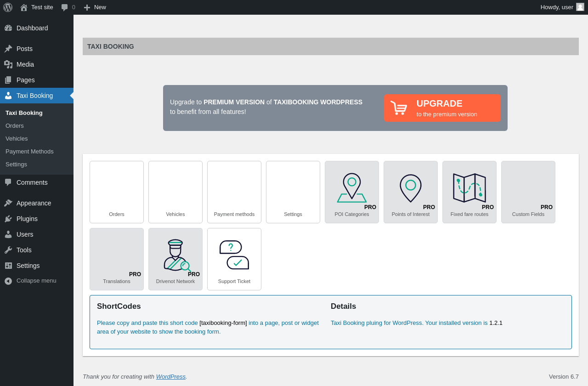Click the POI Categories map pin icon
This screenshot has width=588, height=386.
click(352, 188)
